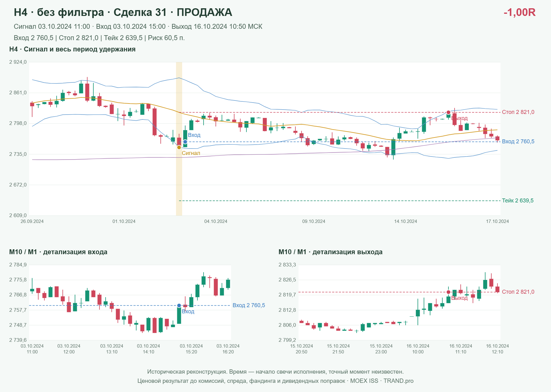Click the price label '2 833,3' in exit chart
Image resolution: width=551 pixels, height=392 pixels.
coord(287,265)
